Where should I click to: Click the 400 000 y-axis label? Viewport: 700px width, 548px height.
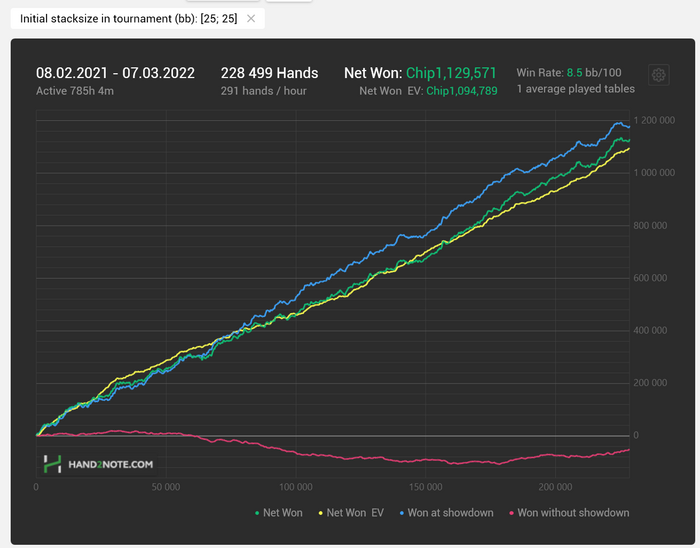(650, 330)
